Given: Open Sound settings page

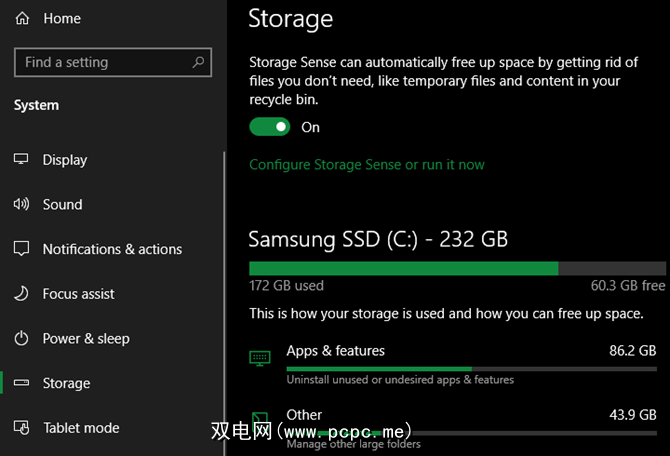Looking at the screenshot, I should 62,204.
